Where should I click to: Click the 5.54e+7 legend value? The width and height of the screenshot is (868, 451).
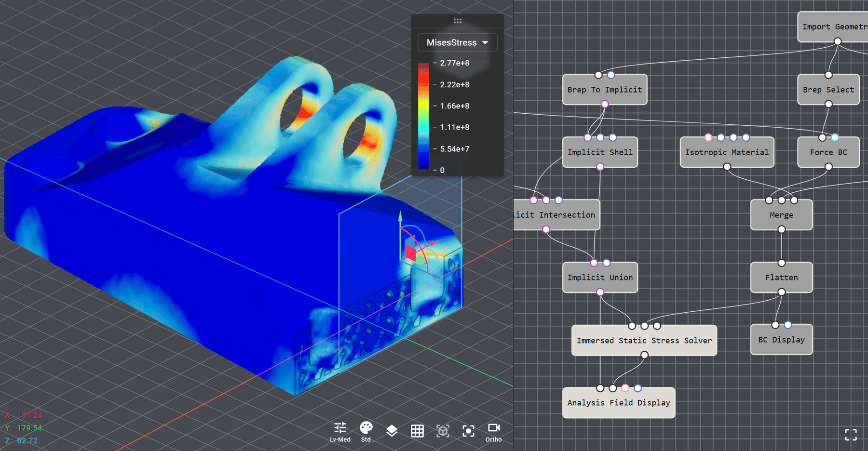click(x=454, y=149)
